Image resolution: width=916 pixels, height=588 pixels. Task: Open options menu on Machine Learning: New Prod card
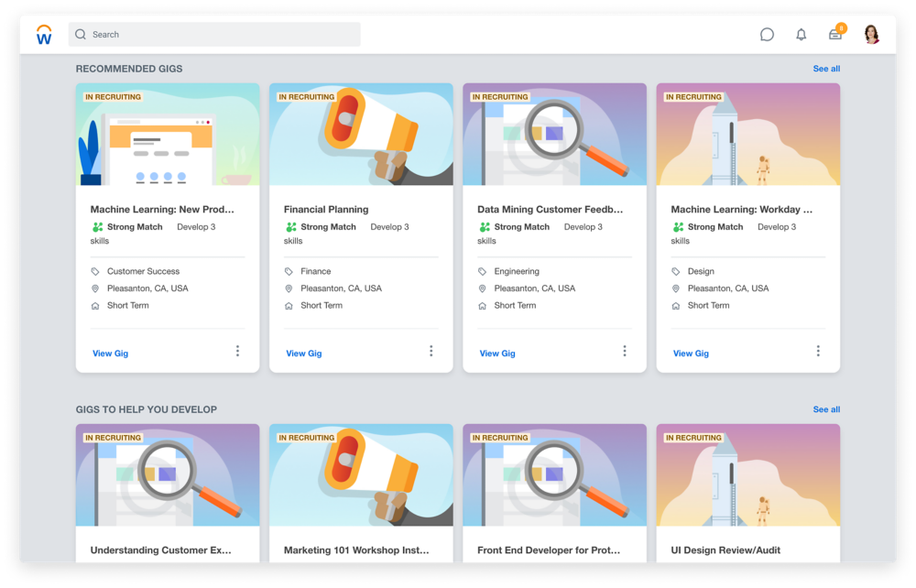point(237,351)
